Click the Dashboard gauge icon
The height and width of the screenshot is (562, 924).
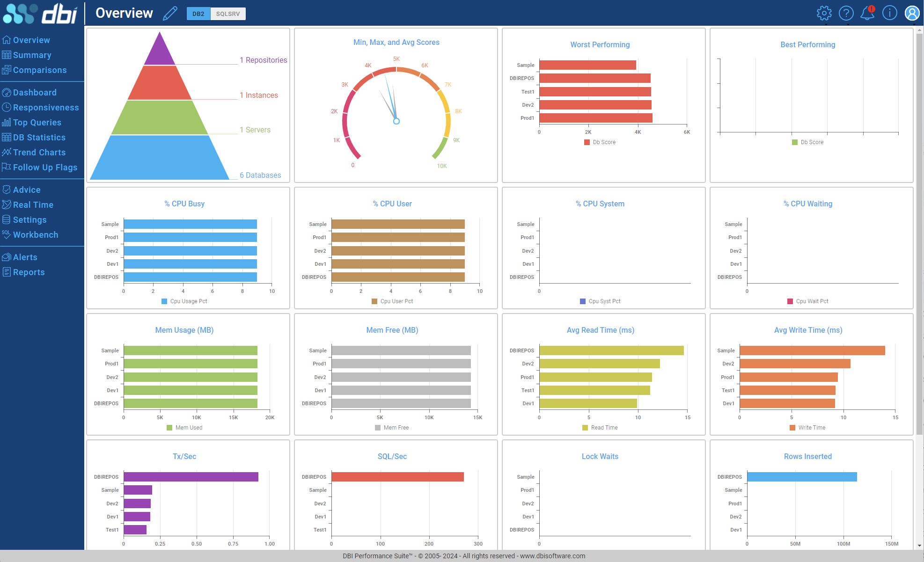pyautogui.click(x=6, y=92)
